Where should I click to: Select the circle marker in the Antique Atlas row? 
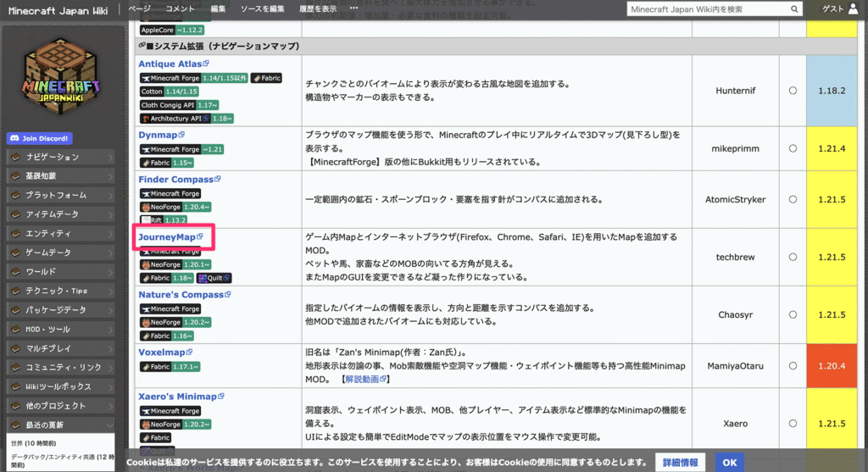793,91
